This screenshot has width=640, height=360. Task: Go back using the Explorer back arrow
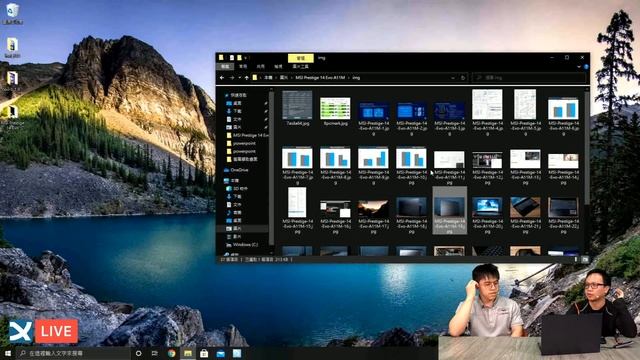tap(222, 78)
